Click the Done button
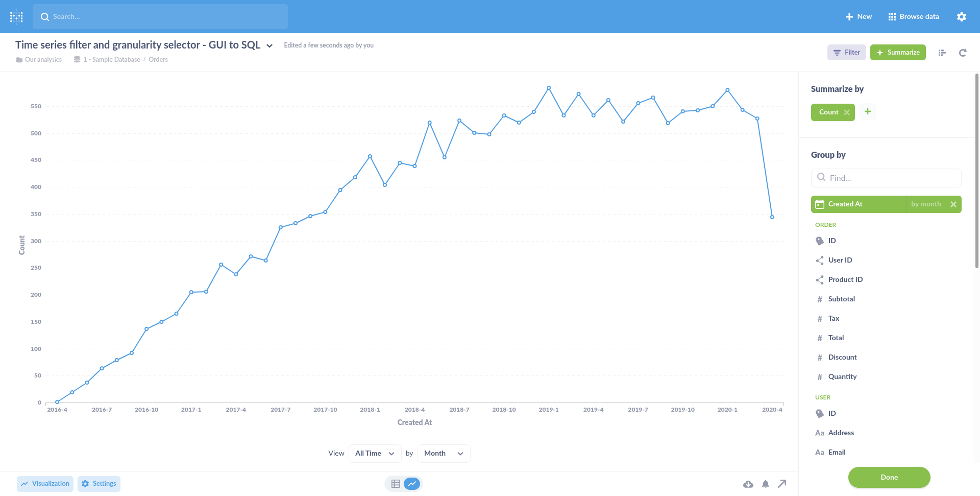Image resolution: width=980 pixels, height=496 pixels. click(889, 477)
